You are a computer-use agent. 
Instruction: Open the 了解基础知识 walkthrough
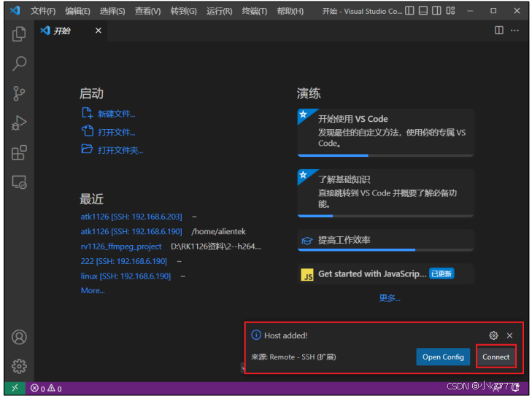point(385,193)
